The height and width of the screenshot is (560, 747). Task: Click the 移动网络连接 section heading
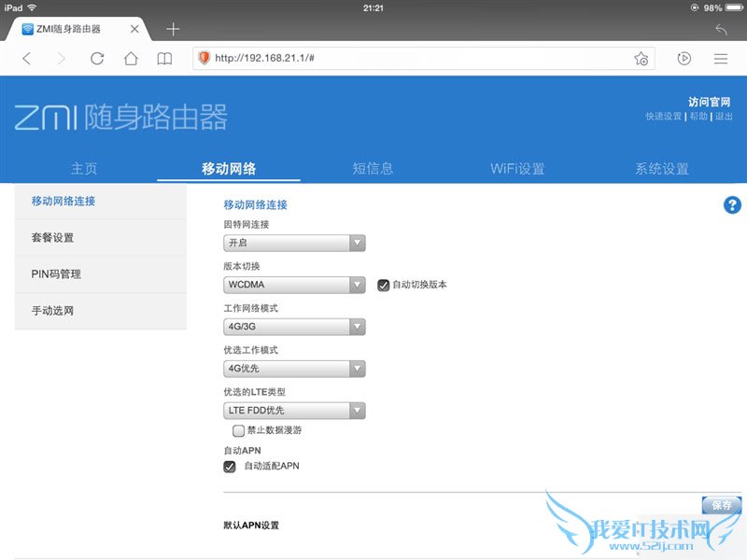[x=255, y=204]
